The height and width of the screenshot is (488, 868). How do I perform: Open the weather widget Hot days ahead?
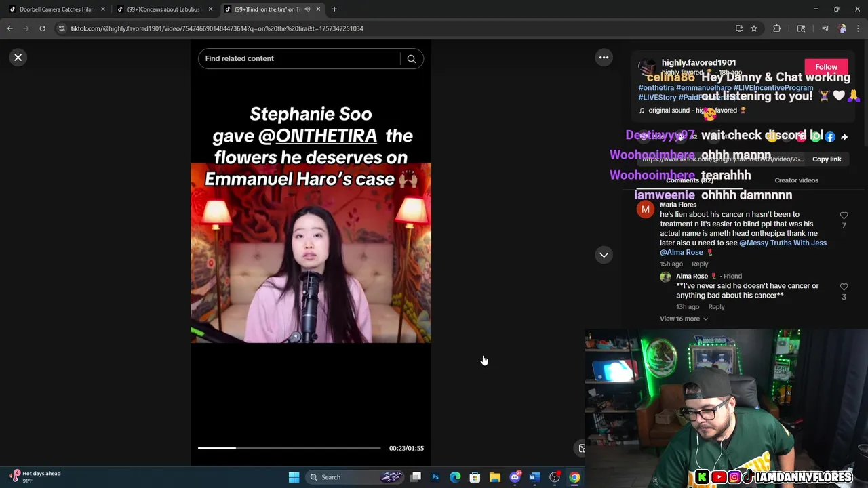click(x=35, y=476)
